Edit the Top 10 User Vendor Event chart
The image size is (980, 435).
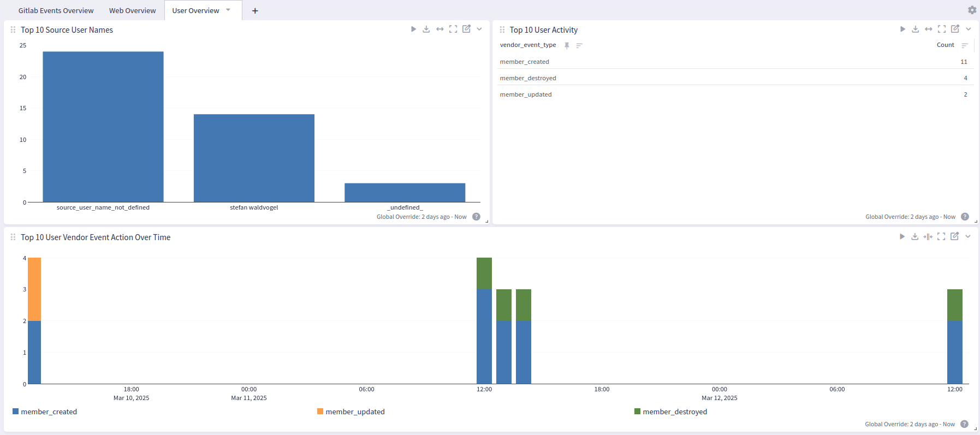coord(954,236)
